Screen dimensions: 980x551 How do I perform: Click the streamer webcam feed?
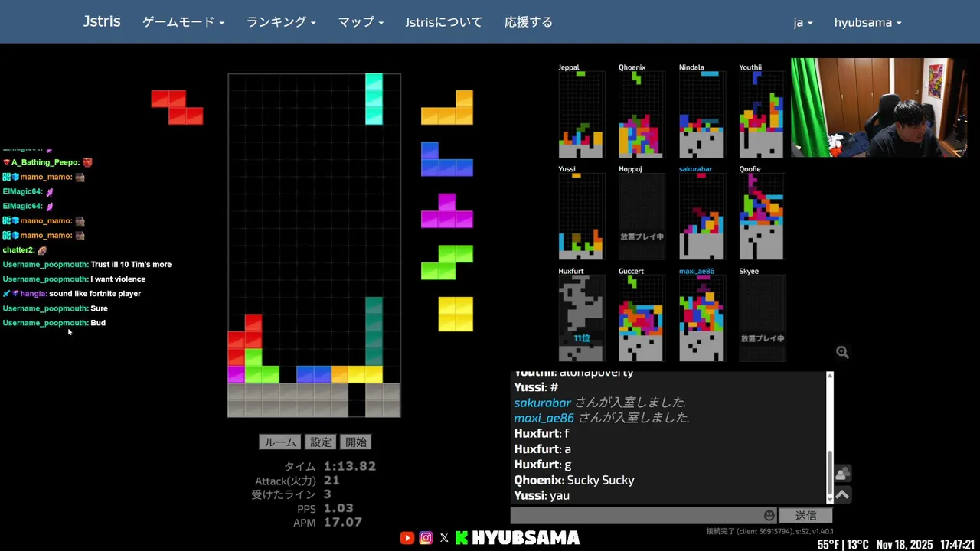click(878, 108)
